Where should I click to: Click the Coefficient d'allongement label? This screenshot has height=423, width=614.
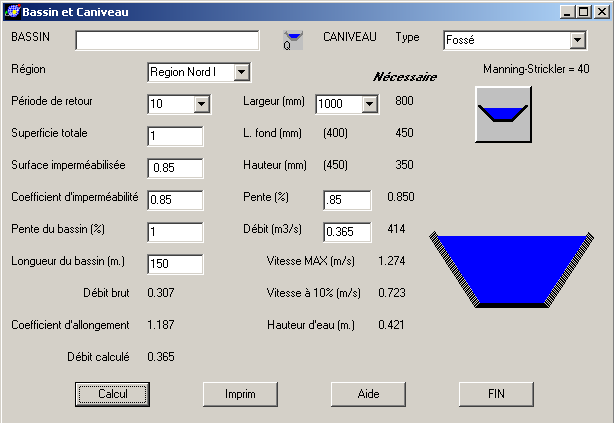pyautogui.click(x=70, y=325)
